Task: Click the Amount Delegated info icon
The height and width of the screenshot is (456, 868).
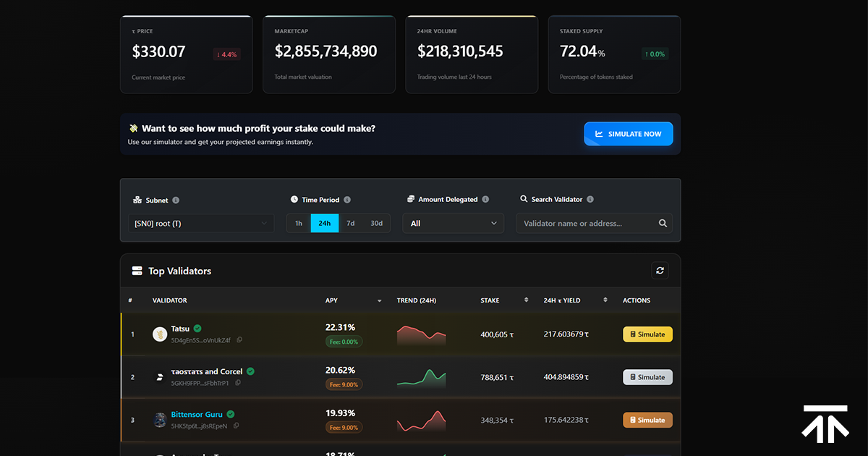Action: coord(485,200)
